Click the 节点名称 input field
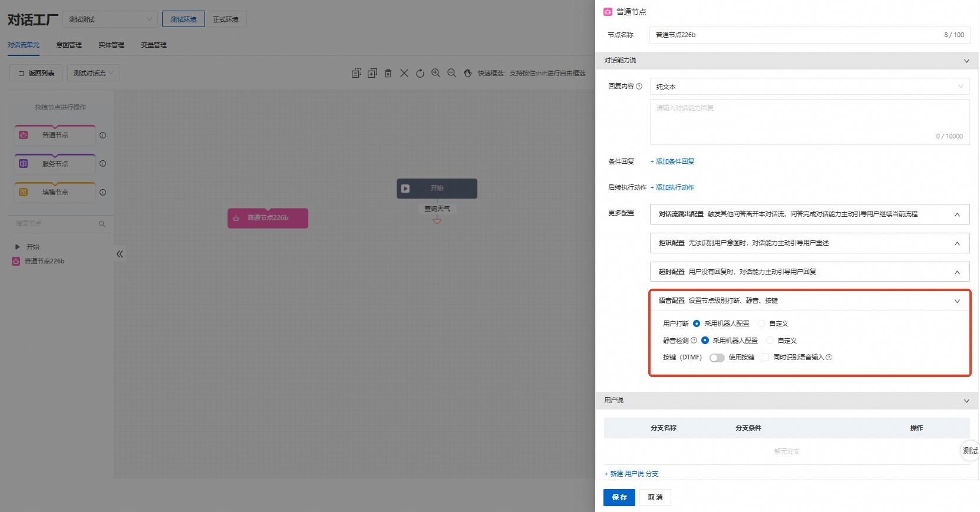Viewport: 980px width, 512px height. (810, 35)
